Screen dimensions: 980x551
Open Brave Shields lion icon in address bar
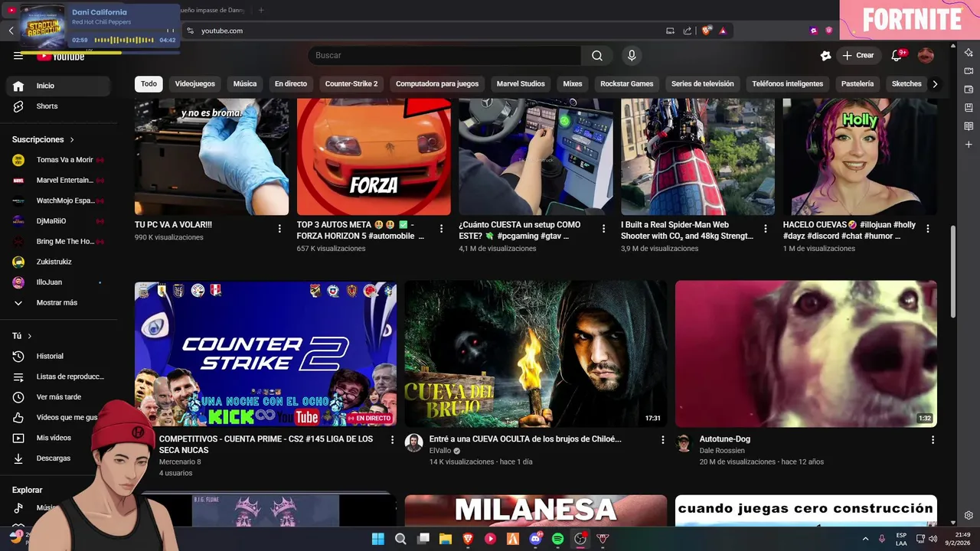coord(707,31)
